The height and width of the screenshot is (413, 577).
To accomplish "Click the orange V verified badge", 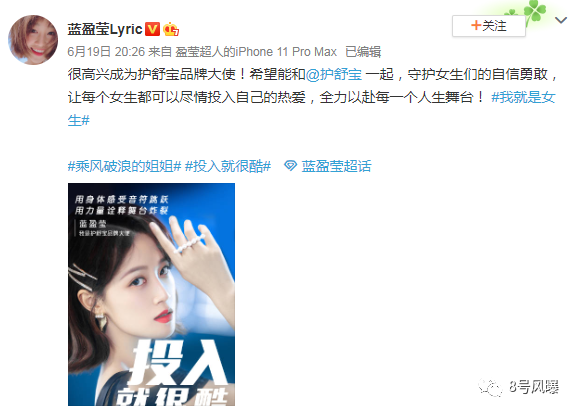I will [152, 29].
